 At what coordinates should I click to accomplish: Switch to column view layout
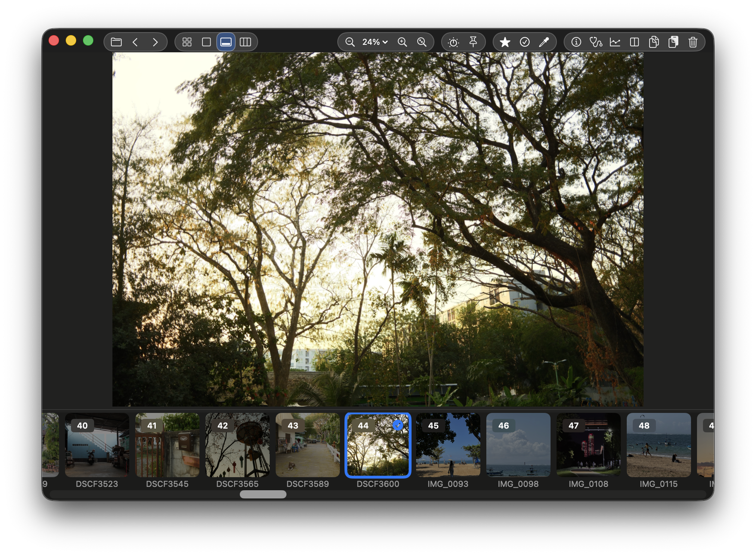click(245, 42)
